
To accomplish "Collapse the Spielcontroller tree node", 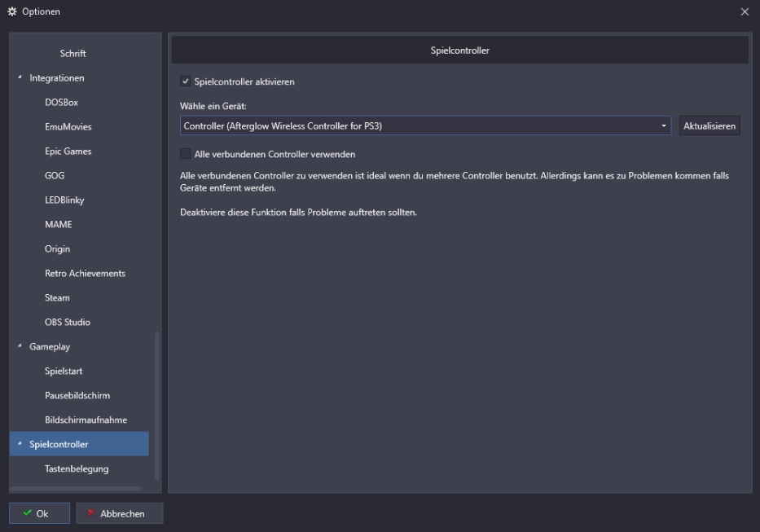I will pyautogui.click(x=20, y=444).
